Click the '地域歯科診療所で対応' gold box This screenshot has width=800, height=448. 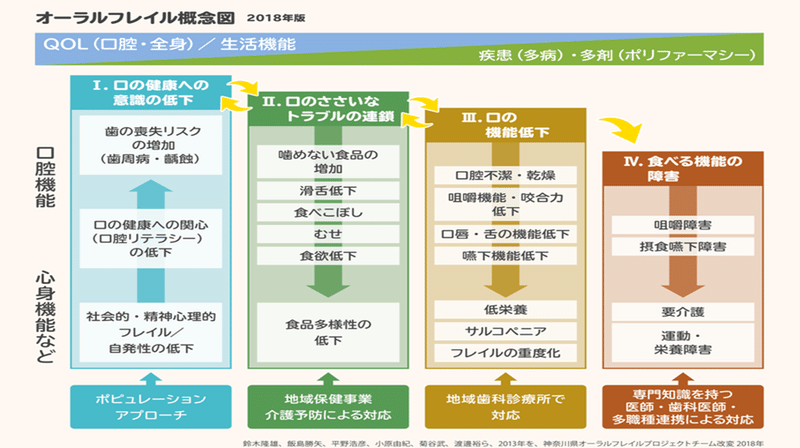coord(506,407)
